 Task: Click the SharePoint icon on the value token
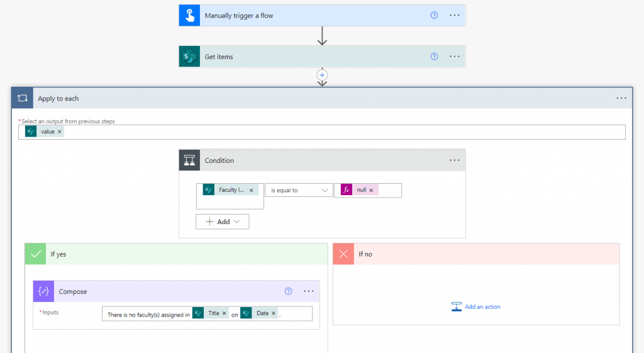pos(31,132)
